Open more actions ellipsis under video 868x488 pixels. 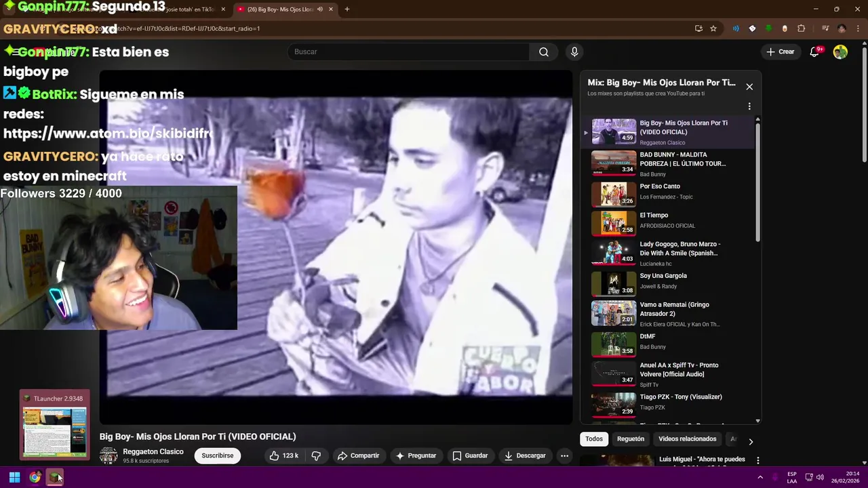[564, 455]
